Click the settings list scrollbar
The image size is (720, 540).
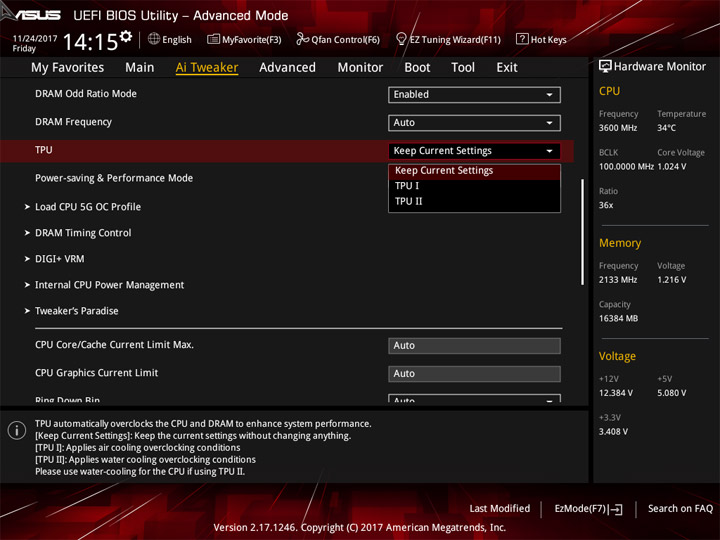pyautogui.click(x=583, y=232)
